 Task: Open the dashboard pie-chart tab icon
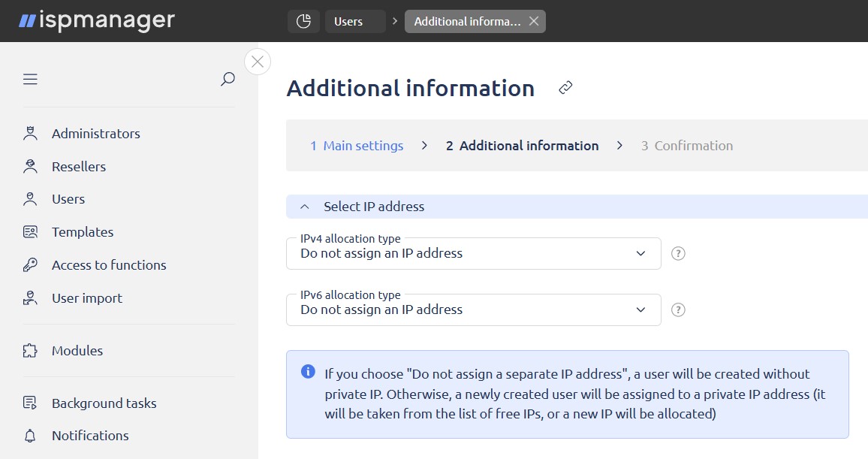pos(303,22)
